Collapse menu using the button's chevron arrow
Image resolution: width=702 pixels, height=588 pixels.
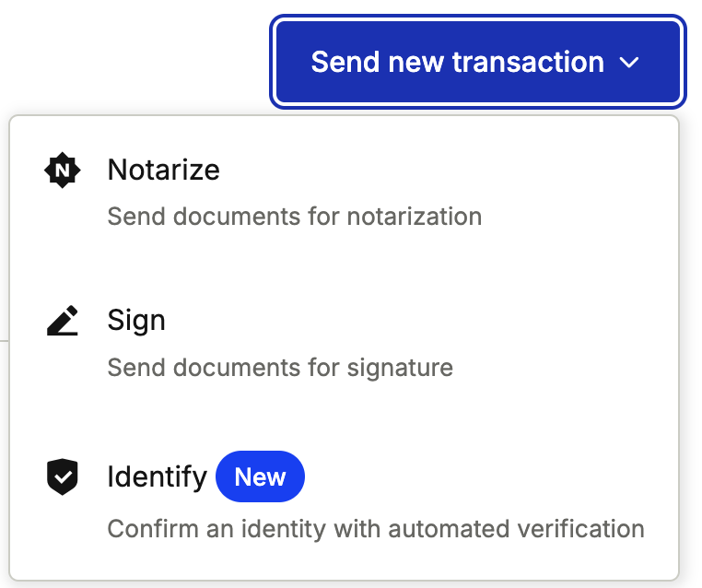click(x=630, y=63)
